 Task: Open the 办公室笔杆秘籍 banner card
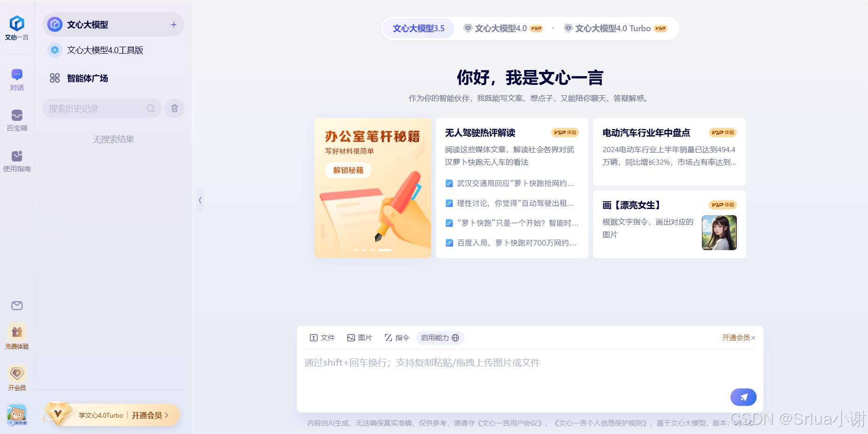[x=373, y=188]
